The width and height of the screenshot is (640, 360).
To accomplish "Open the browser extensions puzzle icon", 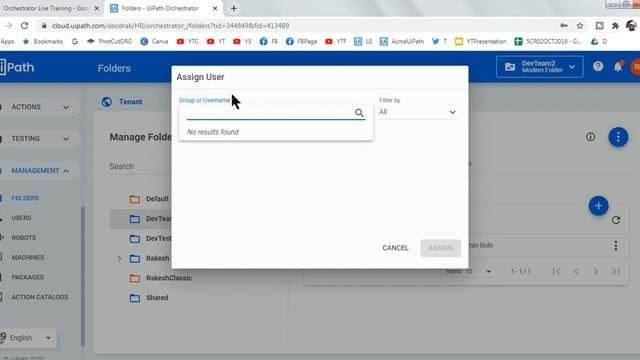I will click(615, 26).
